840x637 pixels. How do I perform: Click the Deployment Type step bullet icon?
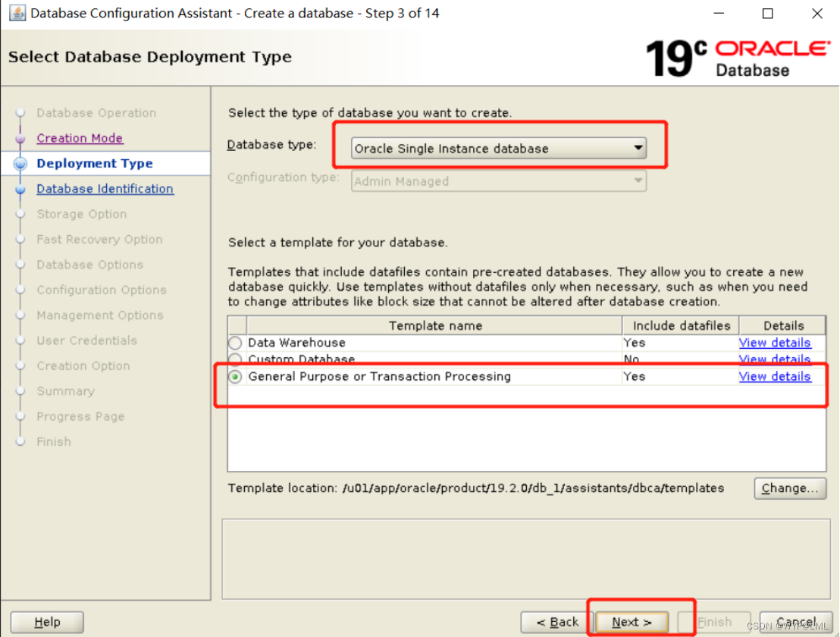(x=20, y=163)
